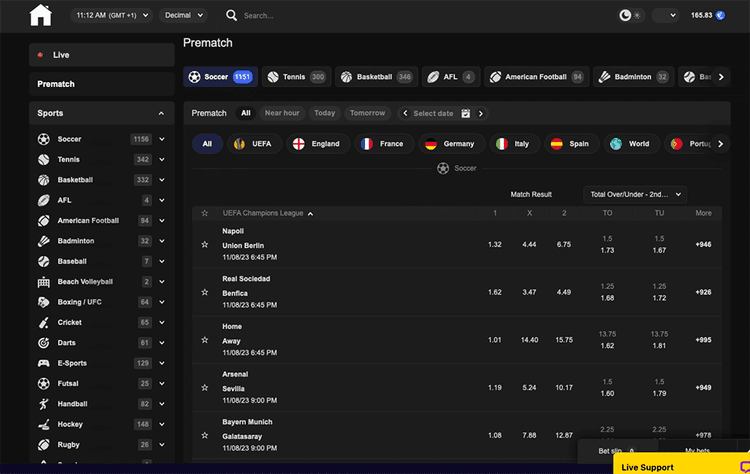
Task: Open the Live section
Action: tap(102, 55)
